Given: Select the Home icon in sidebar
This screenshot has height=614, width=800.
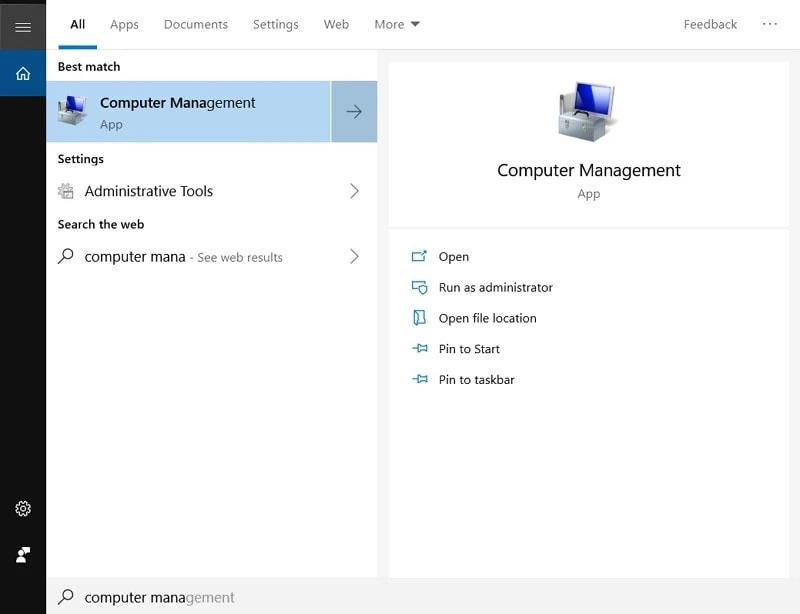Looking at the screenshot, I should click(23, 74).
